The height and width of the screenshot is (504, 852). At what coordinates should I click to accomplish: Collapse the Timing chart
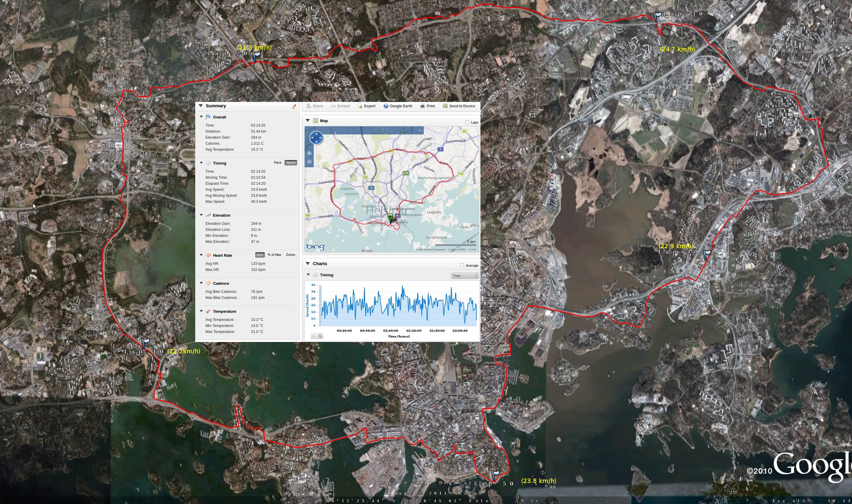coord(308,275)
